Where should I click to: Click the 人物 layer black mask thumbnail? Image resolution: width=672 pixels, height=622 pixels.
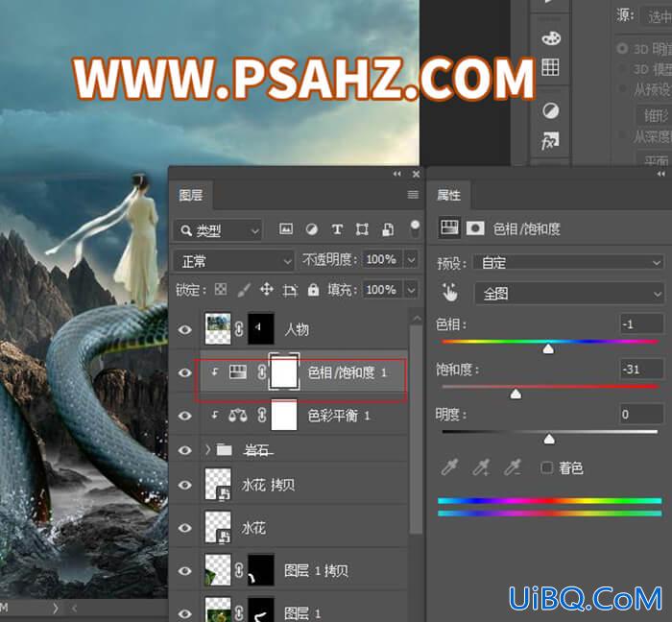(261, 328)
